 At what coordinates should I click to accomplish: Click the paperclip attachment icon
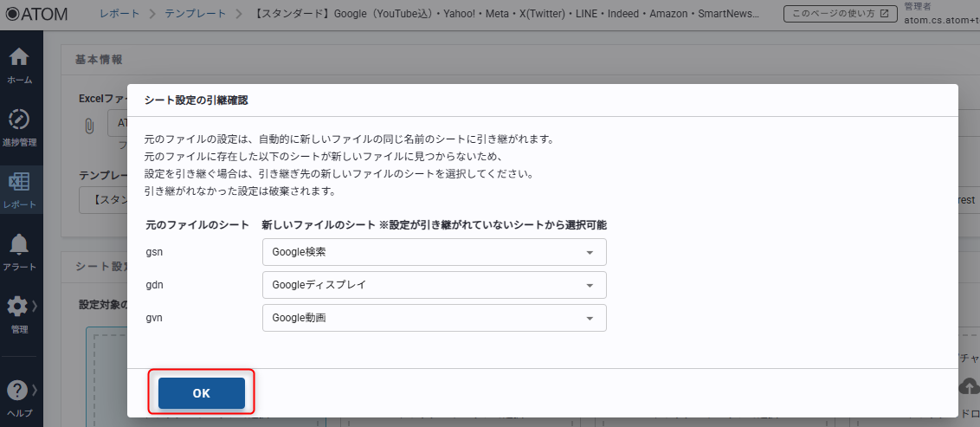click(88, 126)
